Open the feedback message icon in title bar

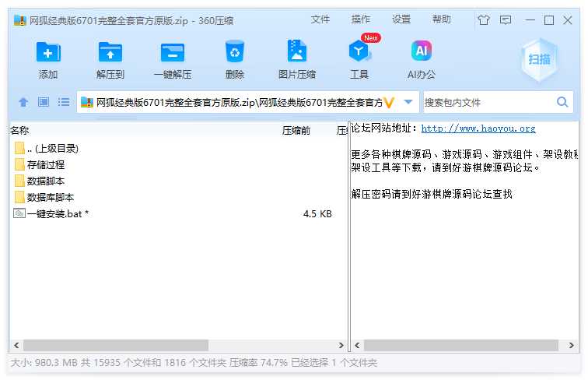[506, 19]
